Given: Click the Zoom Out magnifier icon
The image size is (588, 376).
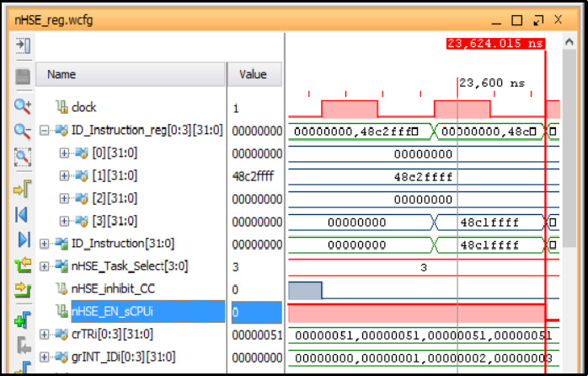Looking at the screenshot, I should pyautogui.click(x=22, y=131).
